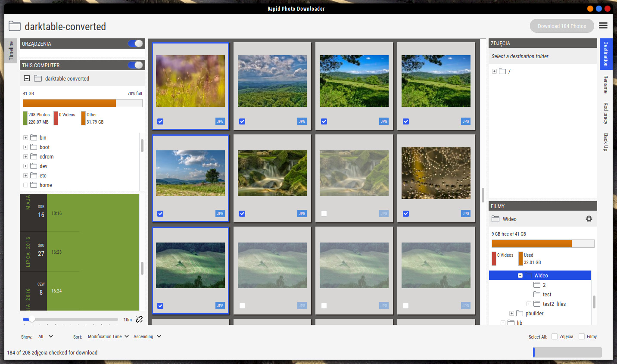
Task: Click the timeline sync scrolling icon
Action: click(x=139, y=319)
